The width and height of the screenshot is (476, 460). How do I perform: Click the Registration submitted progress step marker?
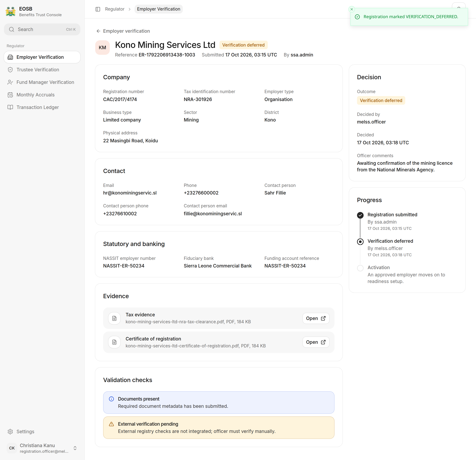click(x=360, y=215)
